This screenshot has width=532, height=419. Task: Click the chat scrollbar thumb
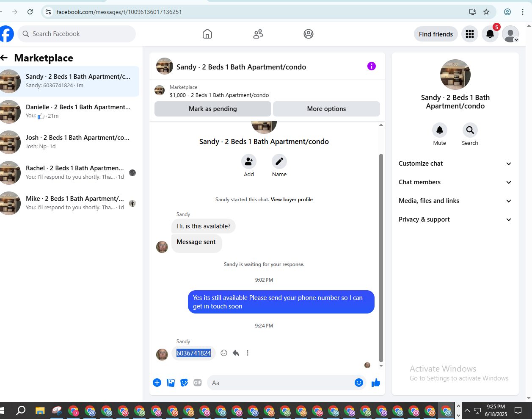pyautogui.click(x=381, y=258)
